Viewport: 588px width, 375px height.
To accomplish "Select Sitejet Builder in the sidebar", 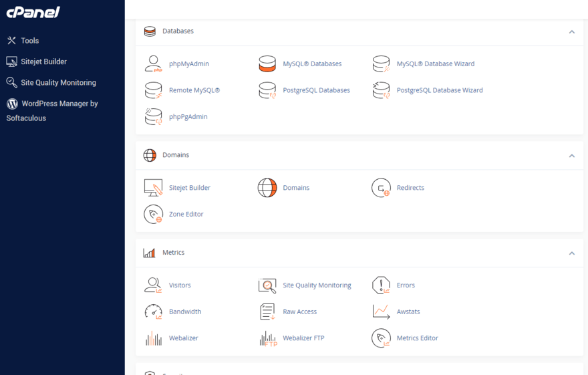I will (36, 61).
